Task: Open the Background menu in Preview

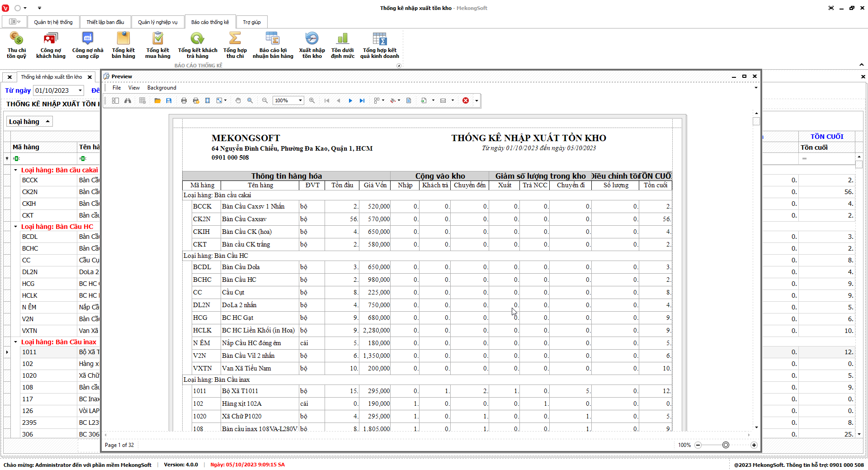Action: 161,88
